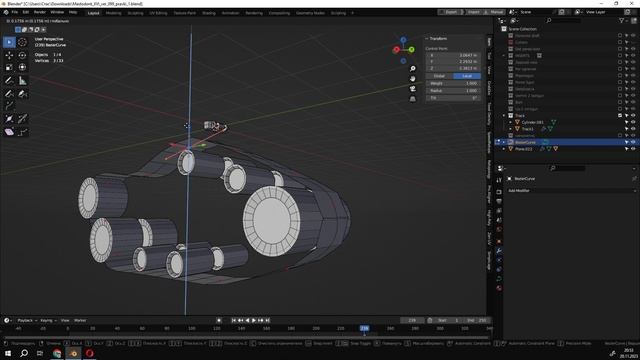640x360 pixels.
Task: Select the curve Radius tool
Action: coord(9,119)
